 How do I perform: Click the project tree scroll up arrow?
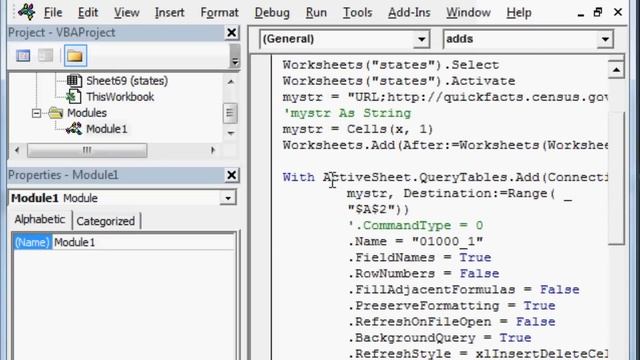230,82
